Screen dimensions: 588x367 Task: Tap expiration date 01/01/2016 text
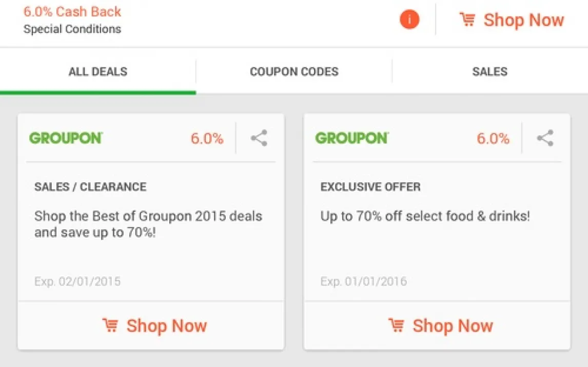click(363, 281)
